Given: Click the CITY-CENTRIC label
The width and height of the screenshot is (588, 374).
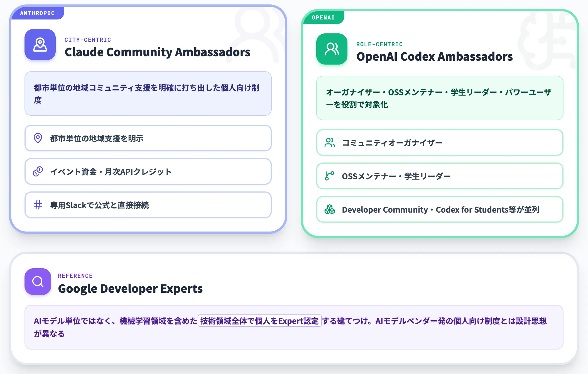Looking at the screenshot, I should [x=88, y=40].
